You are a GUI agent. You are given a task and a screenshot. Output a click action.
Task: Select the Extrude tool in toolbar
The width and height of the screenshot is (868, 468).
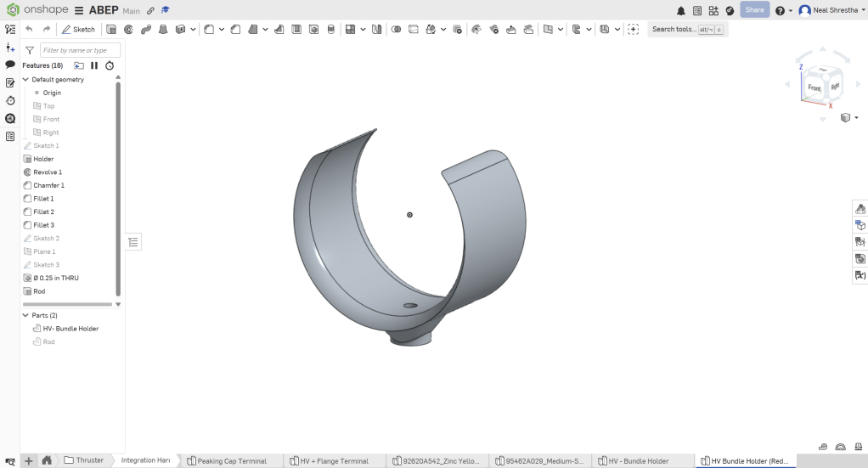click(x=111, y=29)
